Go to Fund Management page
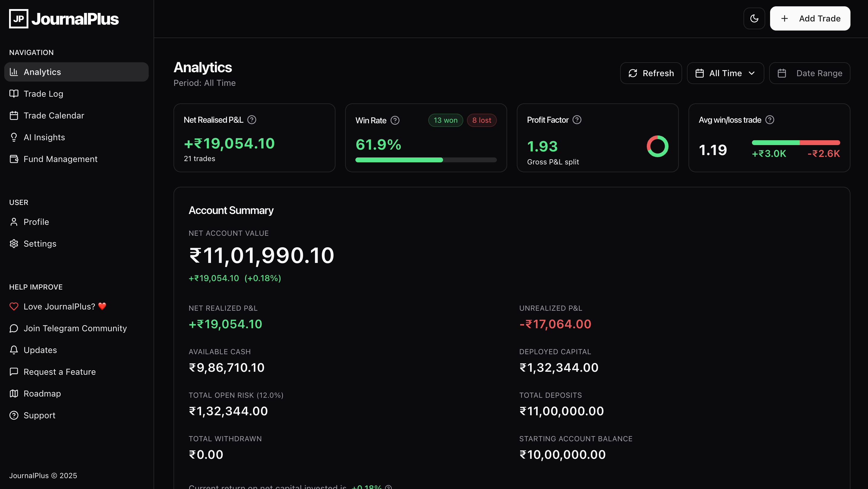This screenshot has height=489, width=868. pyautogui.click(x=60, y=159)
